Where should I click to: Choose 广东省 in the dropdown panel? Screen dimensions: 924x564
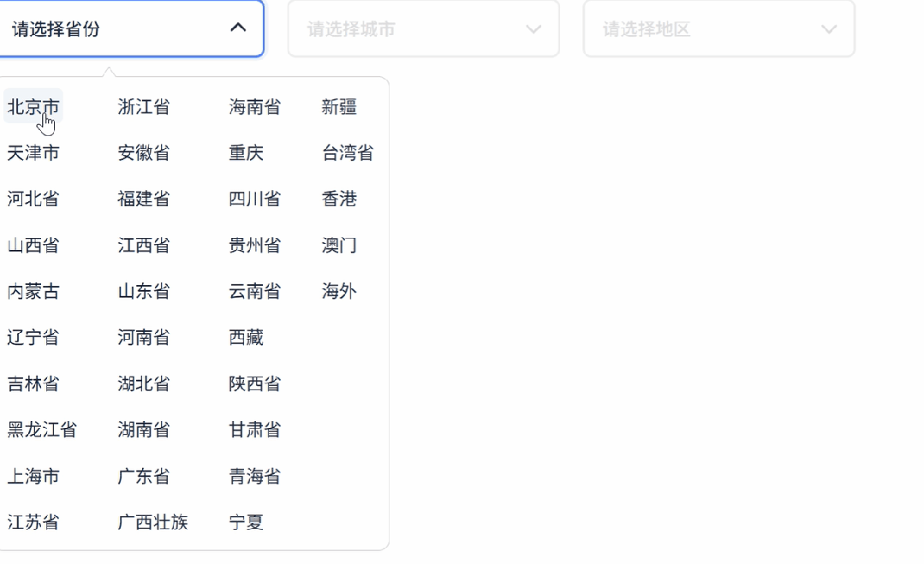[143, 476]
